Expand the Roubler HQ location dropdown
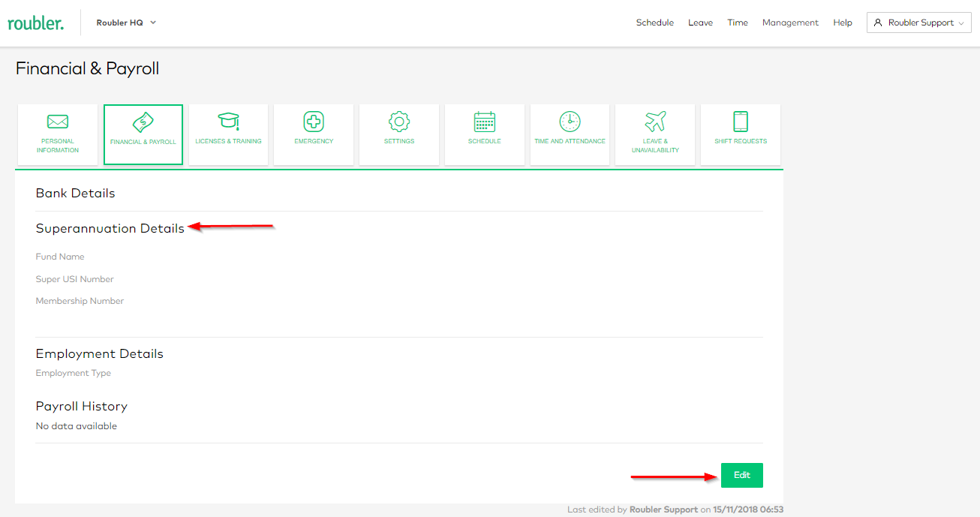The width and height of the screenshot is (980, 517). tap(126, 23)
